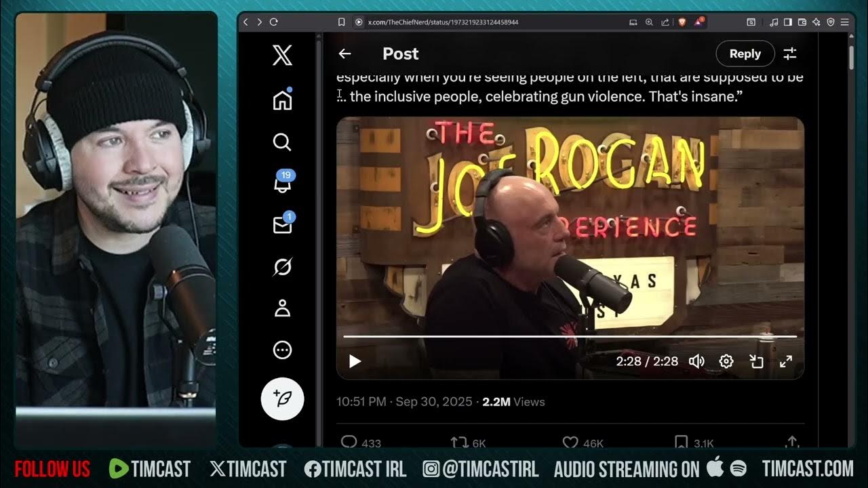Open Brave Shields lion icon

(682, 22)
